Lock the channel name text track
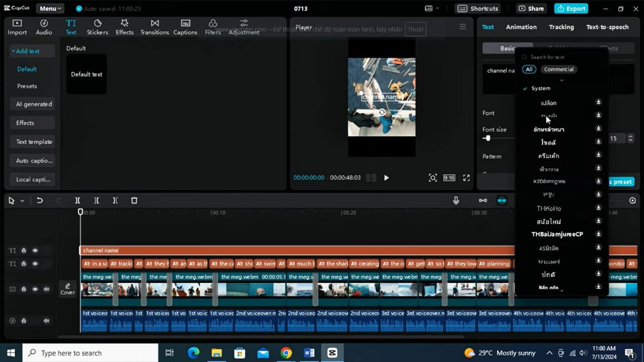 (23, 250)
